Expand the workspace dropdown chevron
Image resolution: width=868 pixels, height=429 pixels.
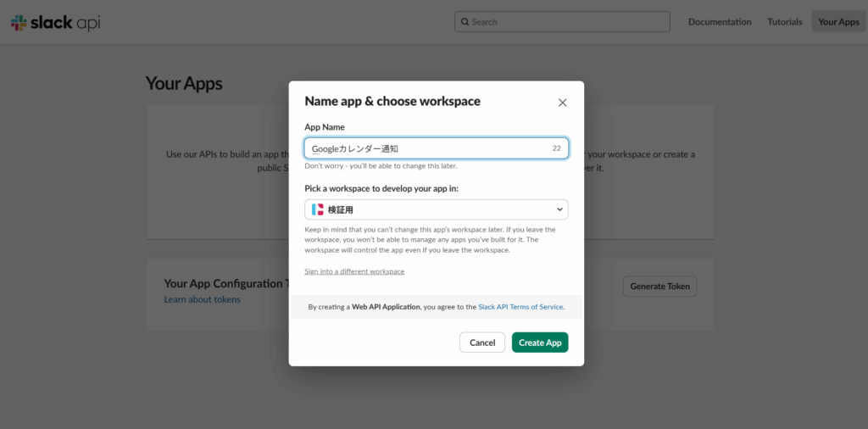(559, 209)
